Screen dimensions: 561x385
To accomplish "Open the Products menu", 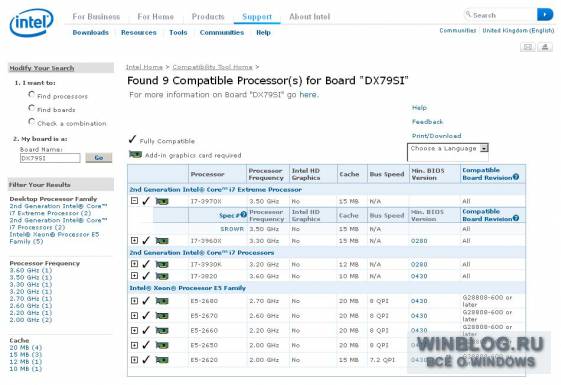I will click(x=208, y=17).
